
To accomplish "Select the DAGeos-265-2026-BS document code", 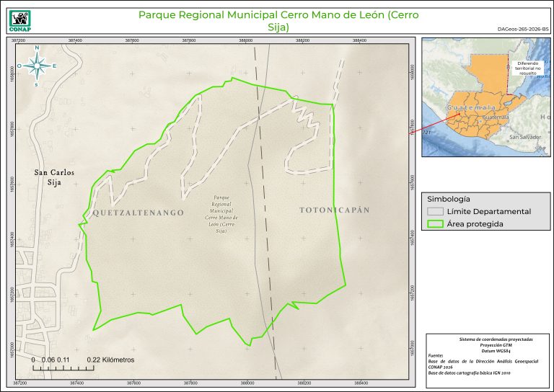I will [x=523, y=30].
